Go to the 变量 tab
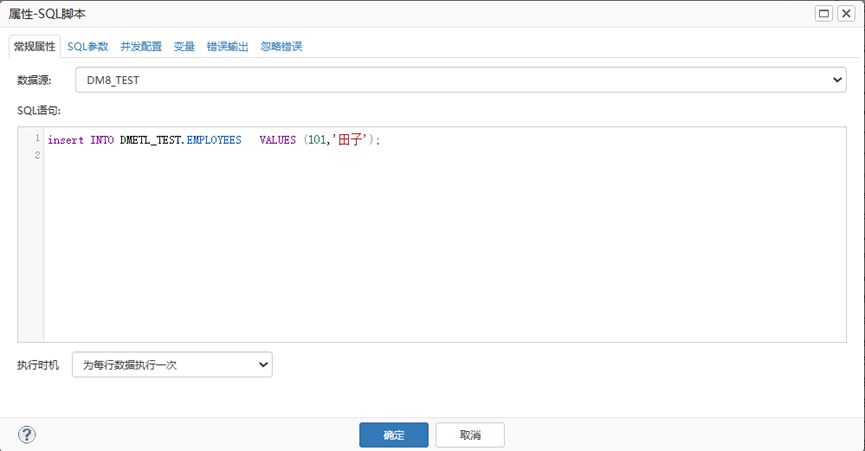Image resolution: width=865 pixels, height=451 pixels. pos(184,46)
